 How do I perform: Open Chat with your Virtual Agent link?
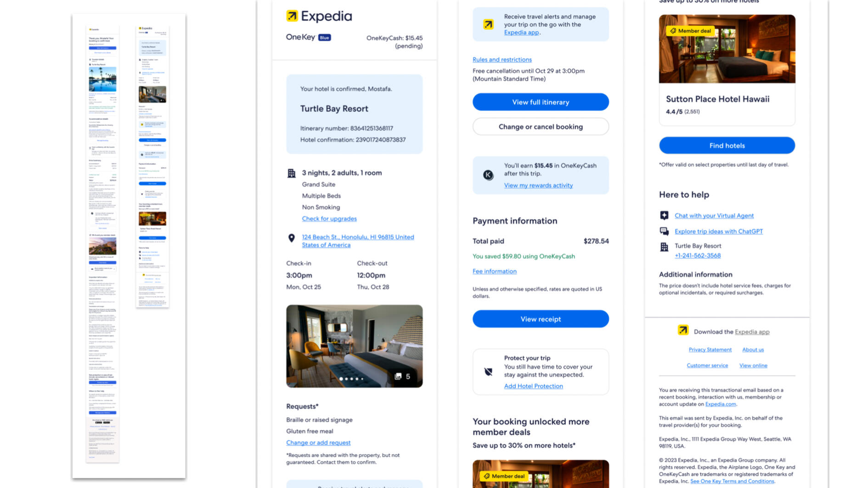[x=714, y=216]
